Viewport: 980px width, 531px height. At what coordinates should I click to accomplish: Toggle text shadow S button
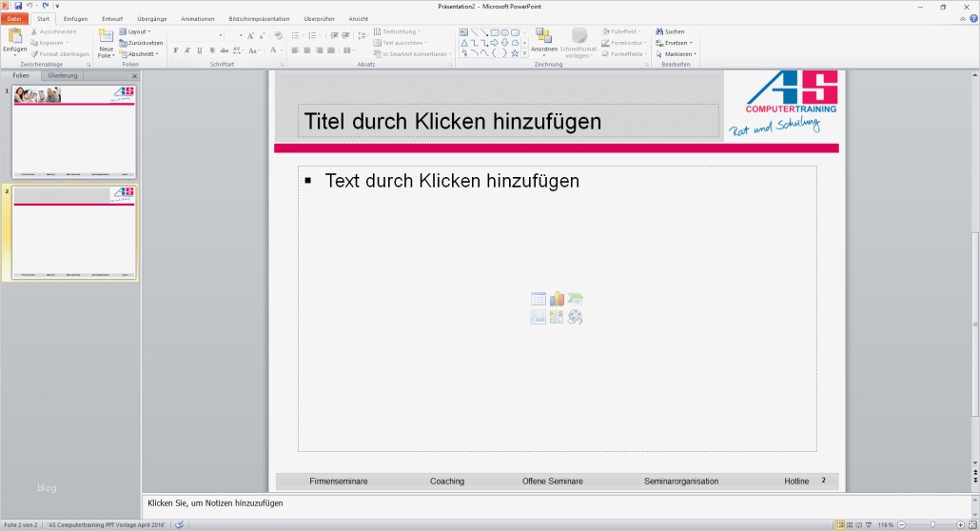(x=212, y=50)
